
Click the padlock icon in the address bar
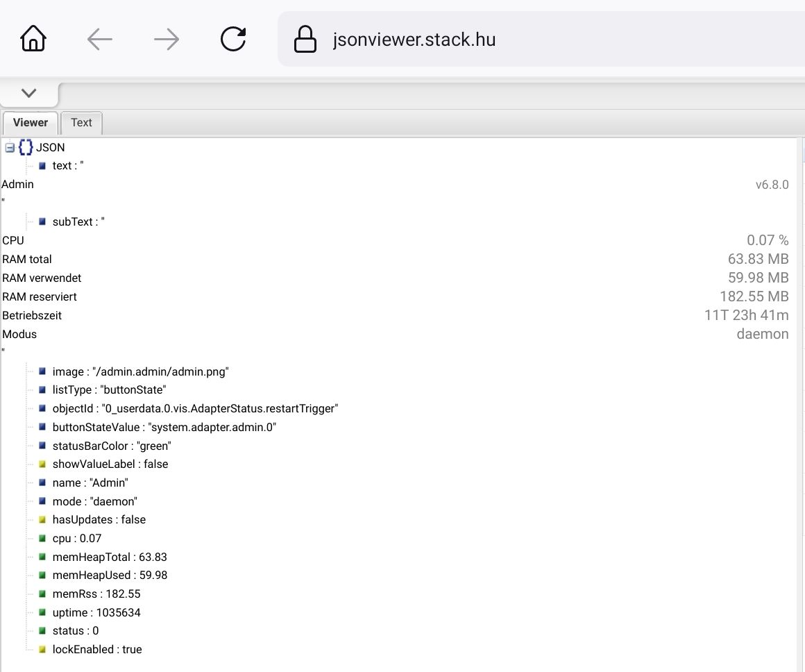(305, 40)
